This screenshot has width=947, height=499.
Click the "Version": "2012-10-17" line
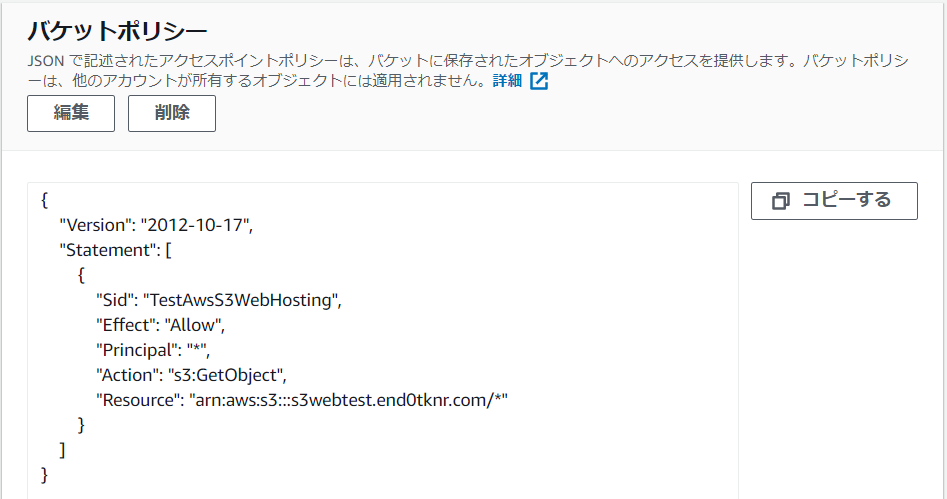(157, 225)
